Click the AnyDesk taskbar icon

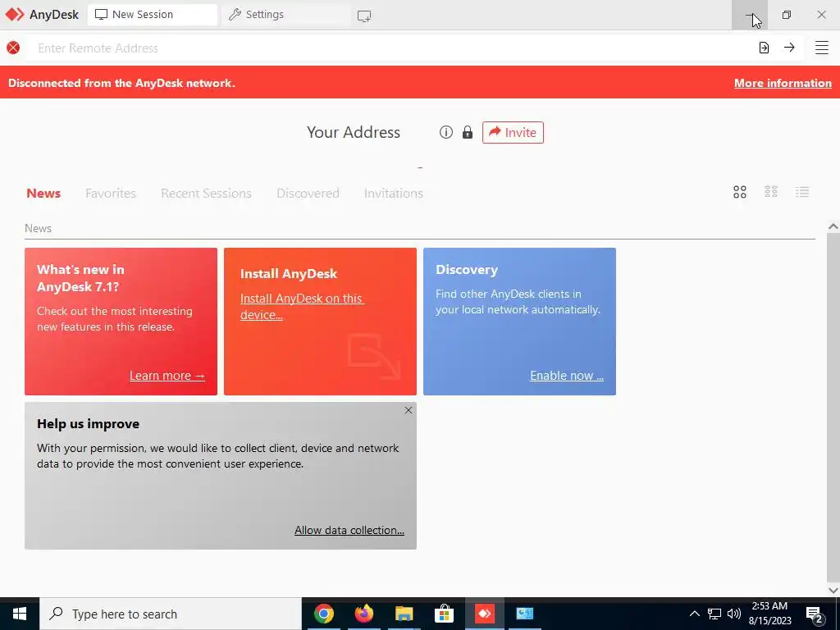coord(484,614)
